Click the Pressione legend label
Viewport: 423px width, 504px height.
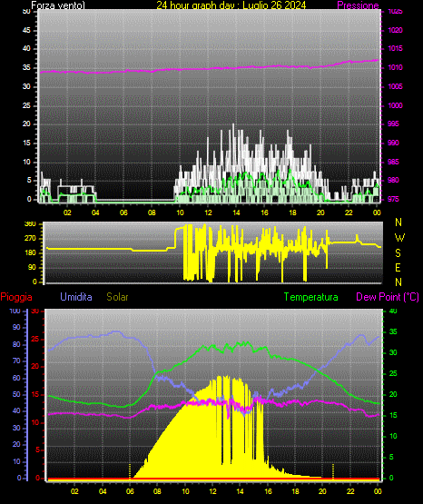(x=358, y=5)
